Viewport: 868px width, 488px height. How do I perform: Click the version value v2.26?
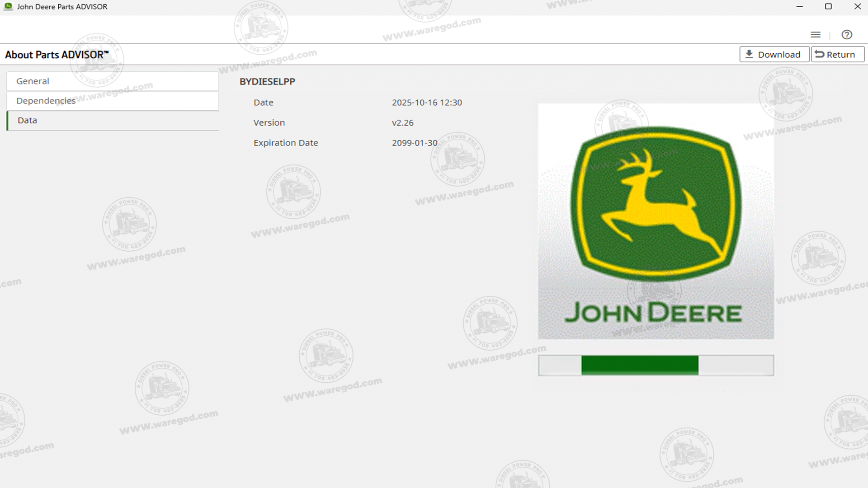click(402, 123)
